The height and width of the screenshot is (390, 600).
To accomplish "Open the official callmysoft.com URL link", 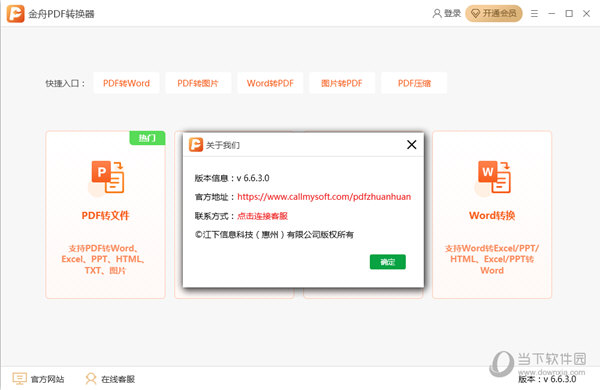I will pos(324,197).
